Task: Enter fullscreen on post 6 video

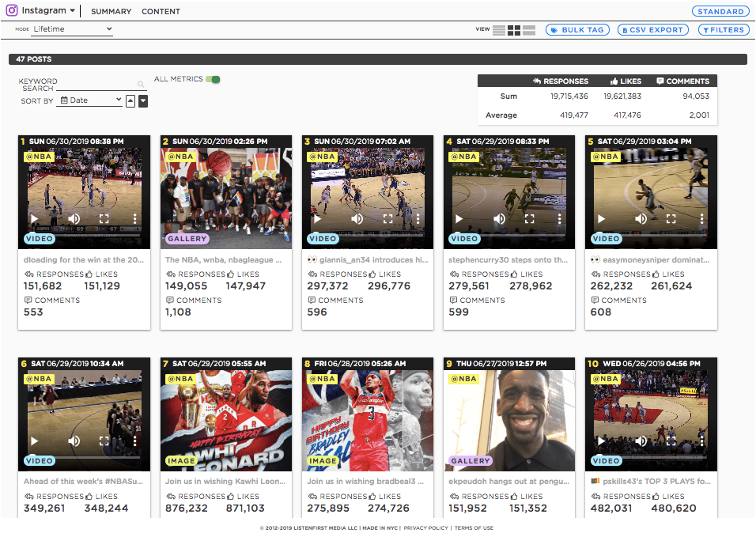Action: tap(104, 441)
